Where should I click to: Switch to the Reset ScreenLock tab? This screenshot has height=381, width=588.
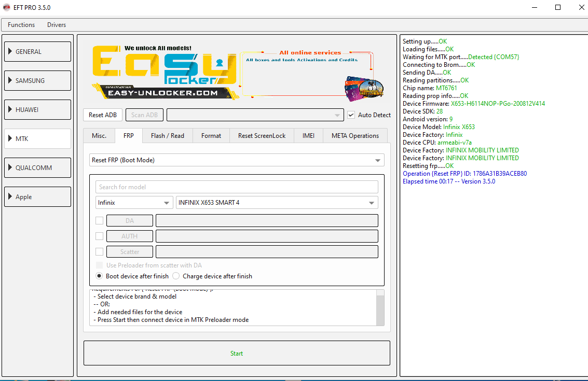click(262, 136)
